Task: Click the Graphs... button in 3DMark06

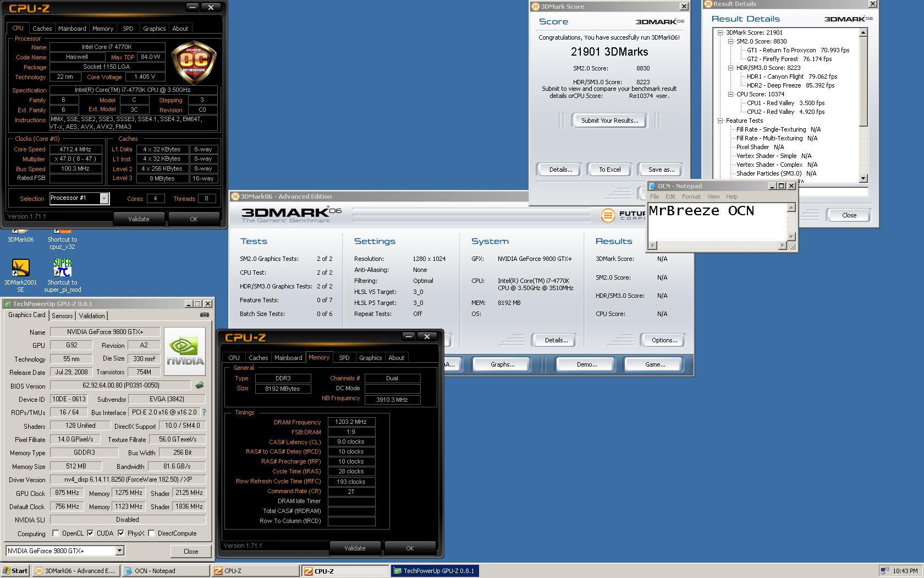Action: pos(502,364)
